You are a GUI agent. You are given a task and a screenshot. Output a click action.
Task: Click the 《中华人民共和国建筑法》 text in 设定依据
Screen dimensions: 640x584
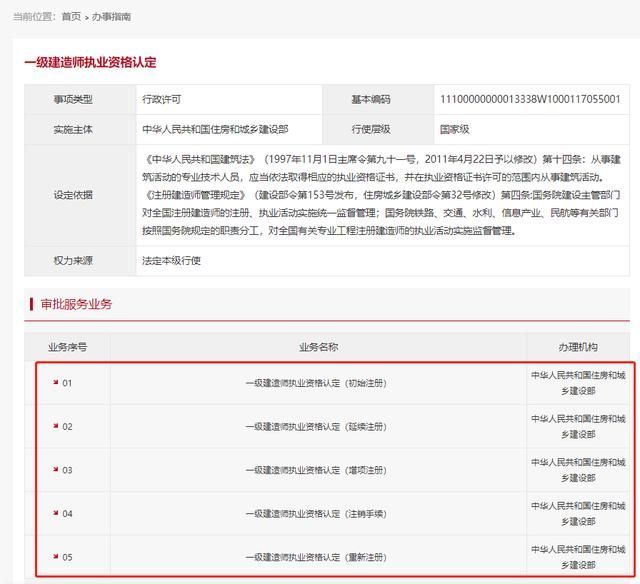tap(200, 159)
